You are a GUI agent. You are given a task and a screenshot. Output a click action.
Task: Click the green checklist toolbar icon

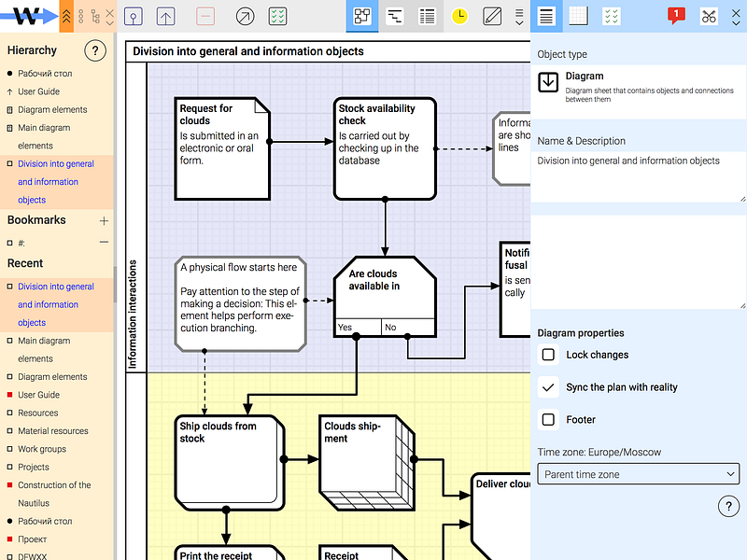(x=277, y=17)
